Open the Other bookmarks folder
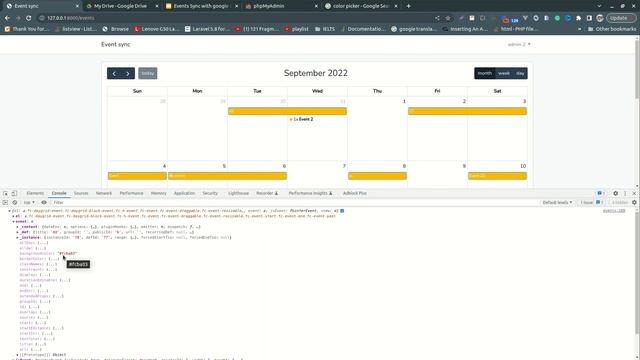640x360 pixels. 611,29
